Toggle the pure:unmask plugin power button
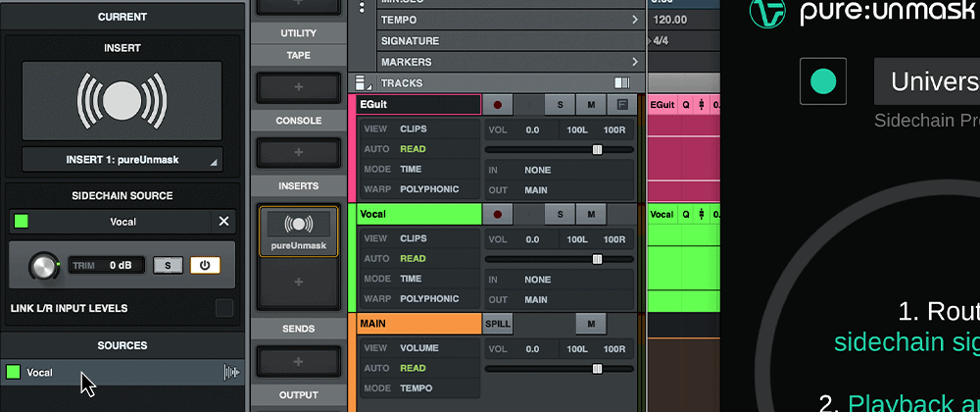 point(823,81)
